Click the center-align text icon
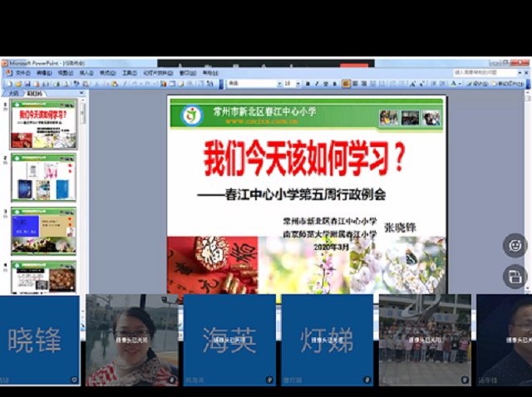The width and height of the screenshot is (532, 397). pyautogui.click(x=356, y=84)
